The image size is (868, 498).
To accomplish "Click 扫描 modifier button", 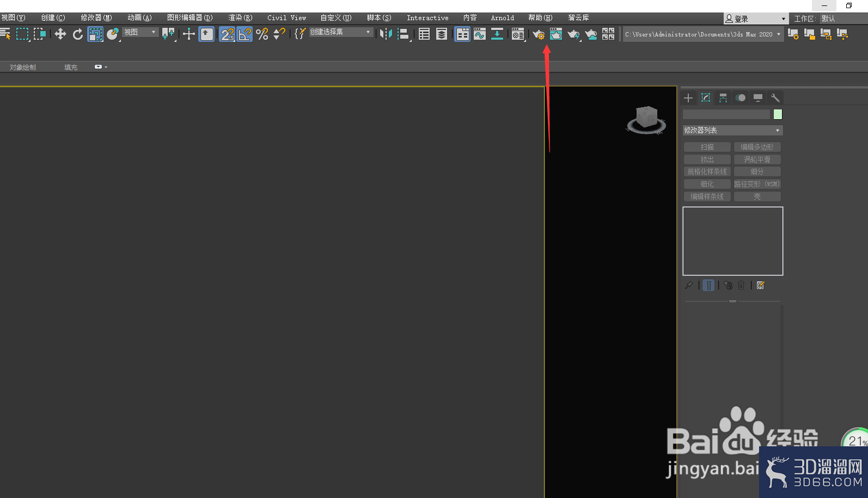I will (x=707, y=147).
